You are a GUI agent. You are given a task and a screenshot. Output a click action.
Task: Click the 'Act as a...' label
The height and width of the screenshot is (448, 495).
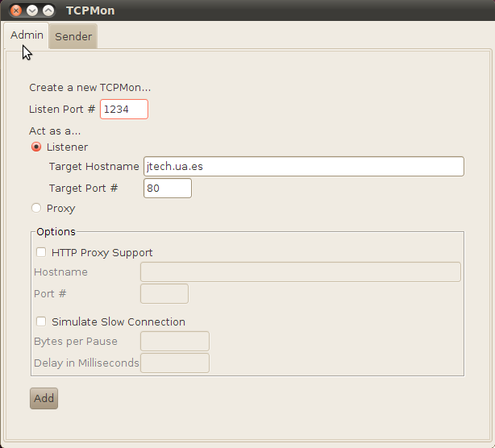tap(55, 131)
